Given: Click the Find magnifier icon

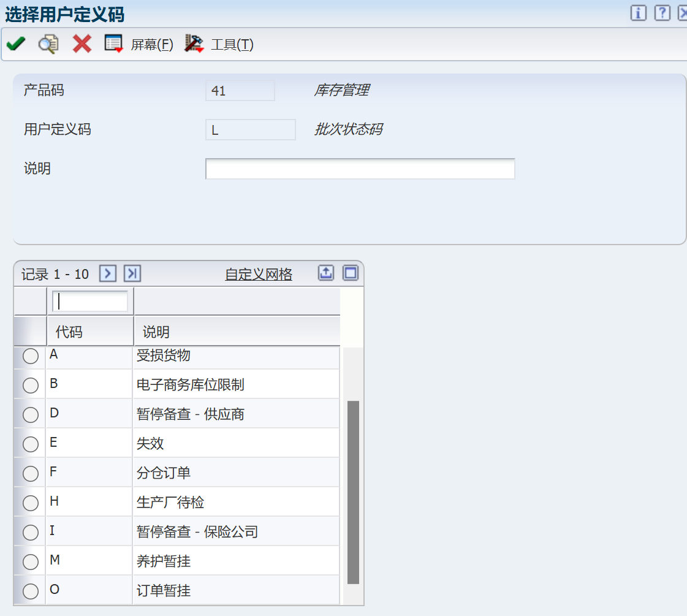Looking at the screenshot, I should point(48,44).
